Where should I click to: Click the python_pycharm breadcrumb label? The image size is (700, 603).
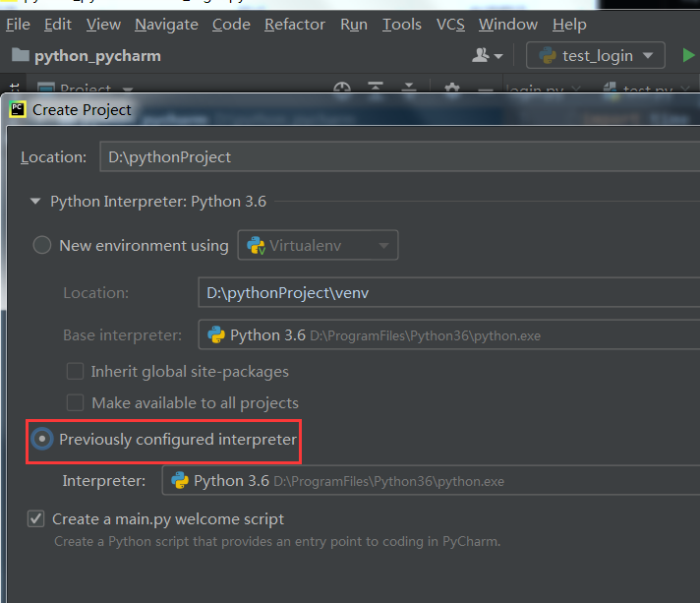pyautogui.click(x=97, y=56)
